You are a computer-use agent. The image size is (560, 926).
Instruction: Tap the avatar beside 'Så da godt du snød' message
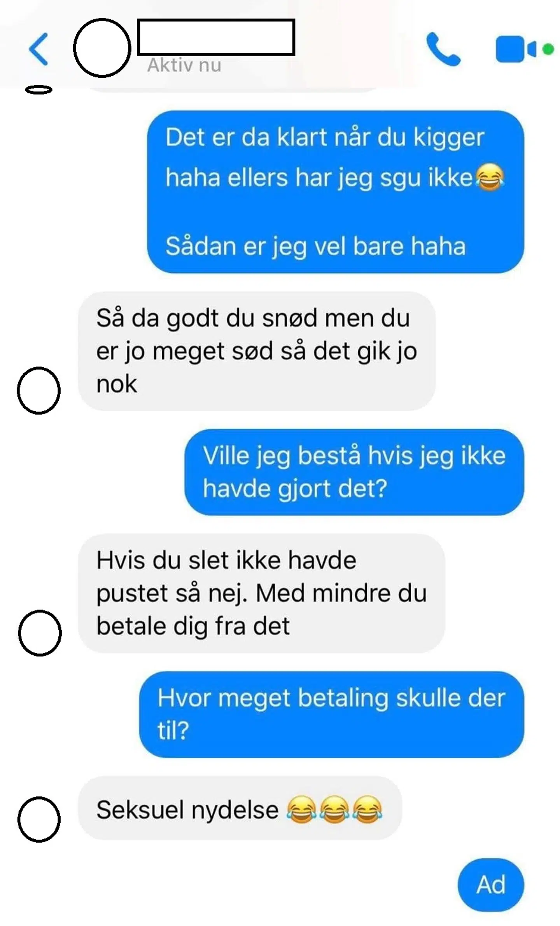[x=38, y=390]
